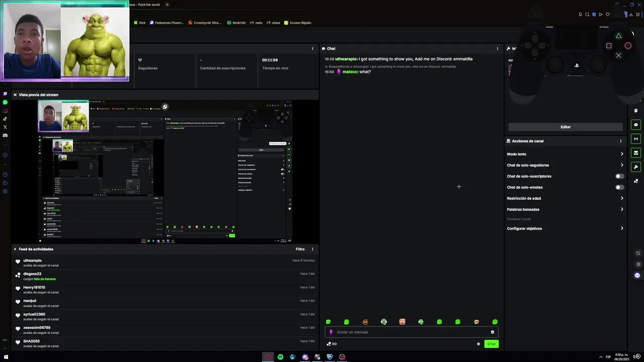
Task: Open stream preview in pop-out window
Action: 165,107
